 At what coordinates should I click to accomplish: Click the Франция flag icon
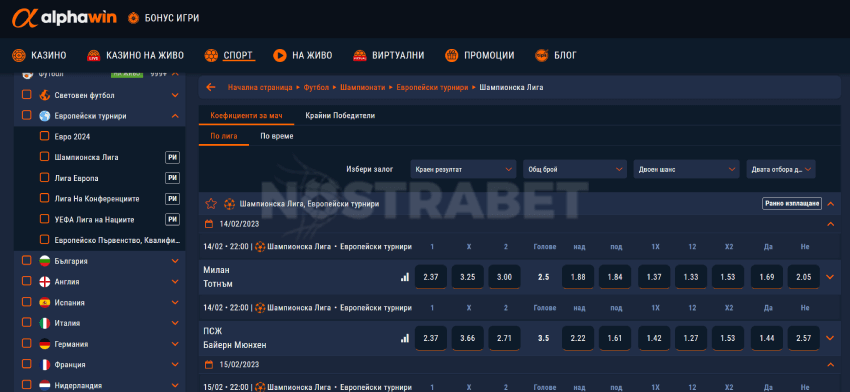(x=44, y=364)
